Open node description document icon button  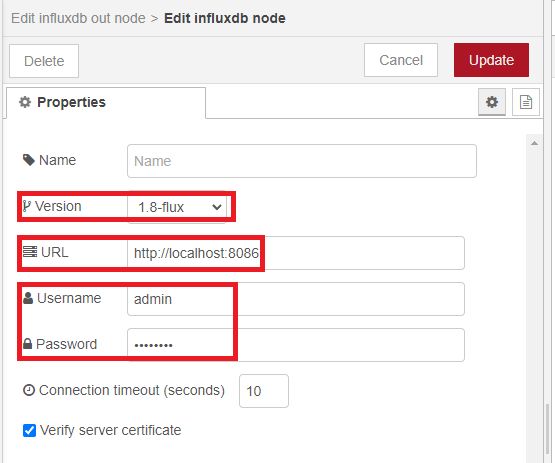526,102
